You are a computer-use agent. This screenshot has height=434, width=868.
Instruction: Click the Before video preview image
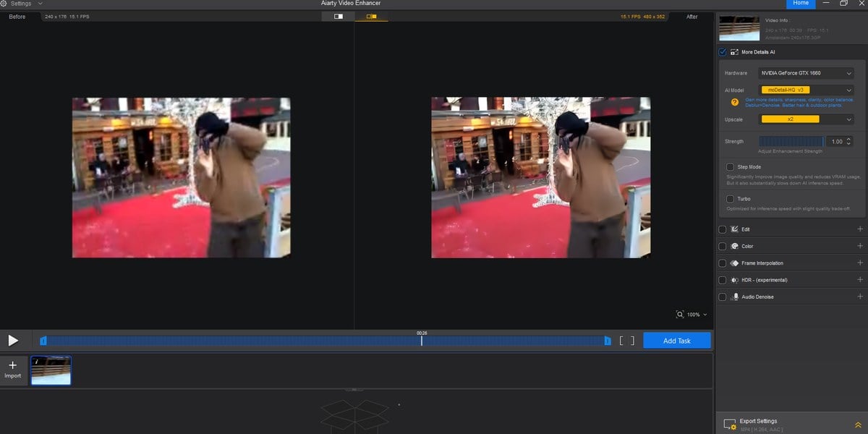tap(181, 177)
